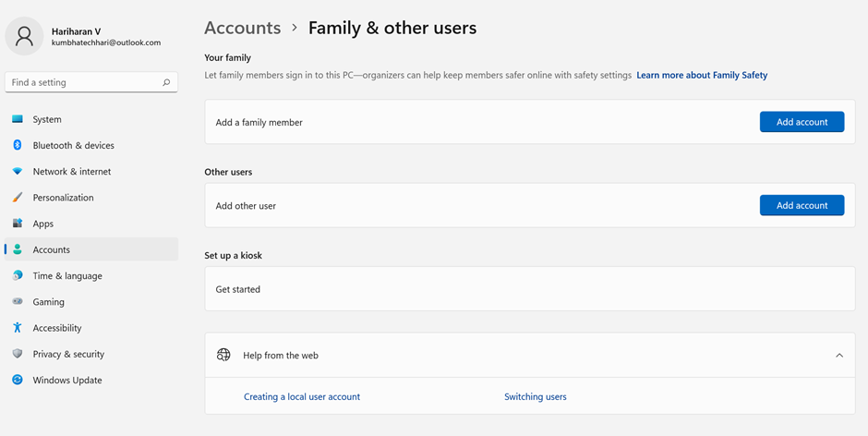Image resolution: width=868 pixels, height=436 pixels.
Task: Click the Windows Update sync icon
Action: point(18,380)
